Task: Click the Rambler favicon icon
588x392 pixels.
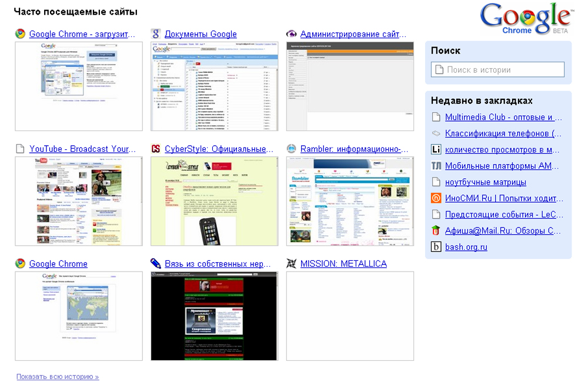Action: 292,149
